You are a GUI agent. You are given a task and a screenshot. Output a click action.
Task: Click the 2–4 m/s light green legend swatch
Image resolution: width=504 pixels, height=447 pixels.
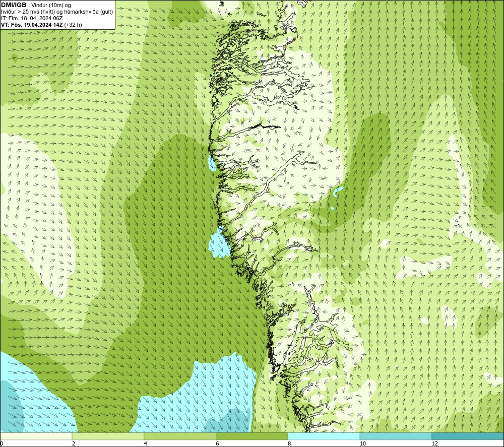coord(108,436)
